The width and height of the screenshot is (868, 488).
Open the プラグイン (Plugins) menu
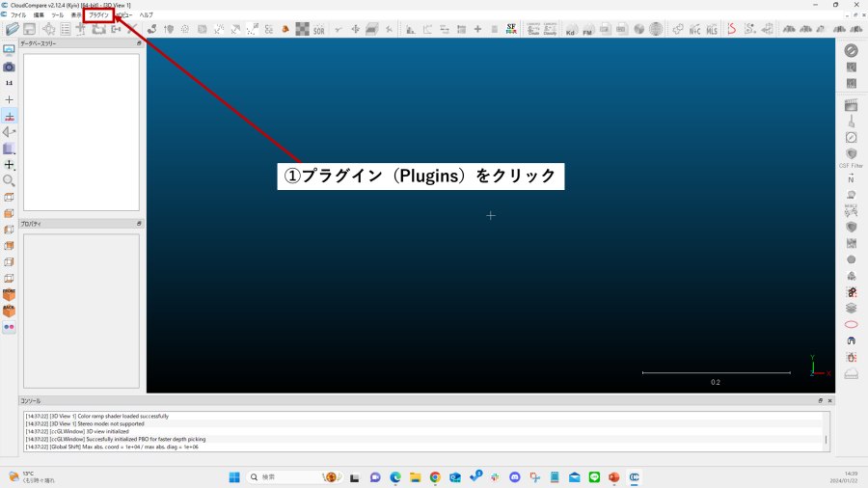point(99,14)
